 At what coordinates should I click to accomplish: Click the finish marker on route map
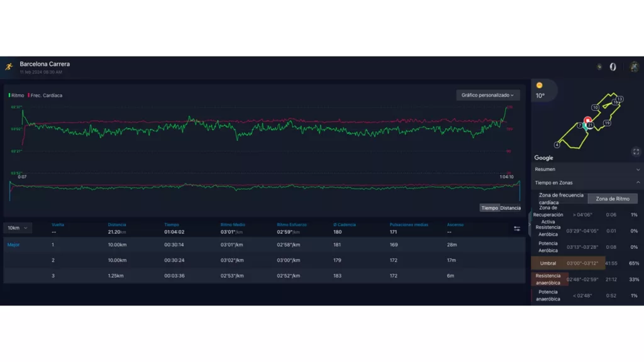tap(587, 120)
